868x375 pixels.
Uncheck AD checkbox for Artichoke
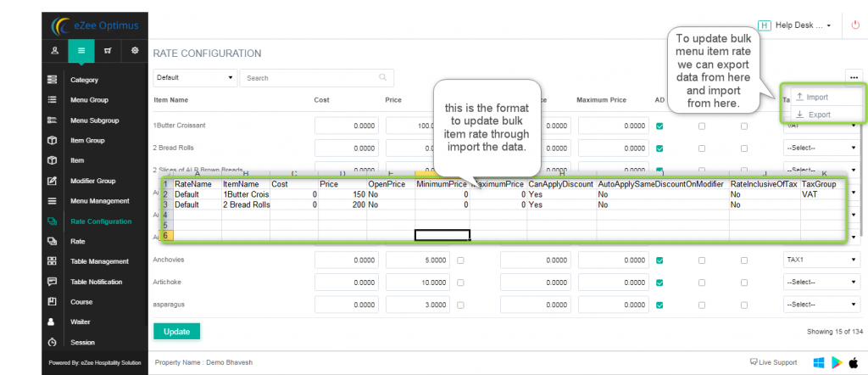[x=659, y=283]
